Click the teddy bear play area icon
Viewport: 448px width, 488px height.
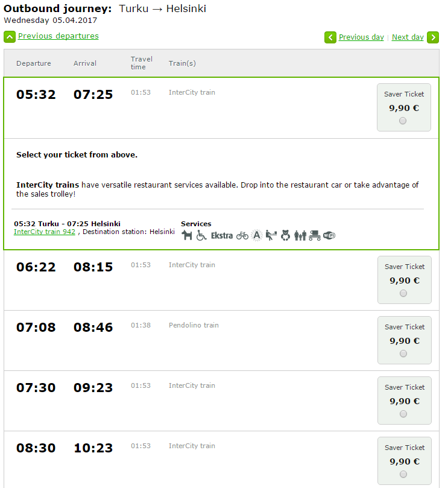(x=285, y=235)
